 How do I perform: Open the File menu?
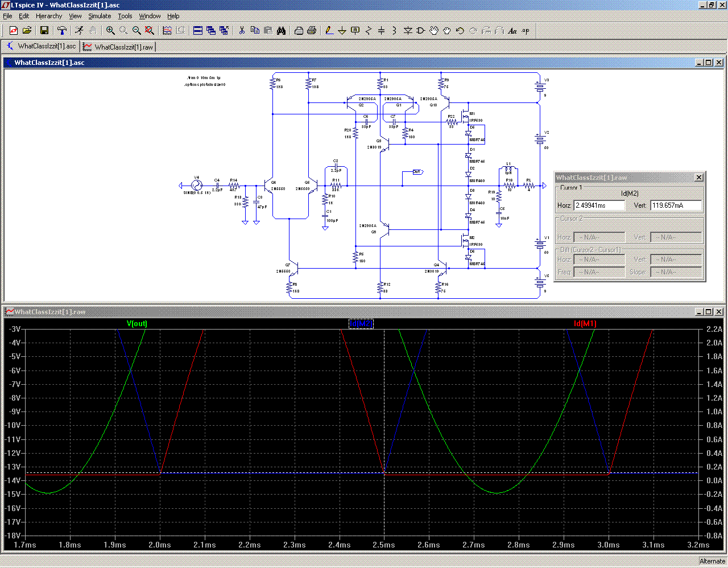coord(7,16)
